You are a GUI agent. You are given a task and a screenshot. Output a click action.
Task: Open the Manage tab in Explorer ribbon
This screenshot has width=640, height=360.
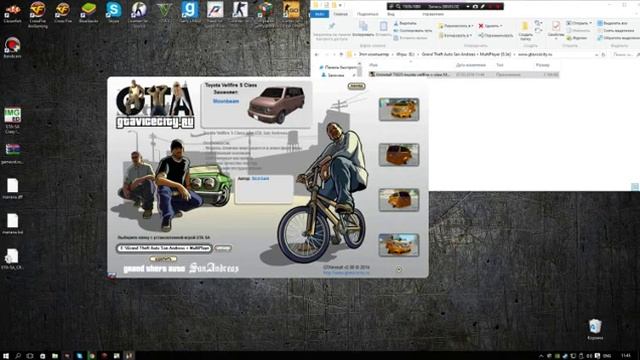click(x=433, y=14)
